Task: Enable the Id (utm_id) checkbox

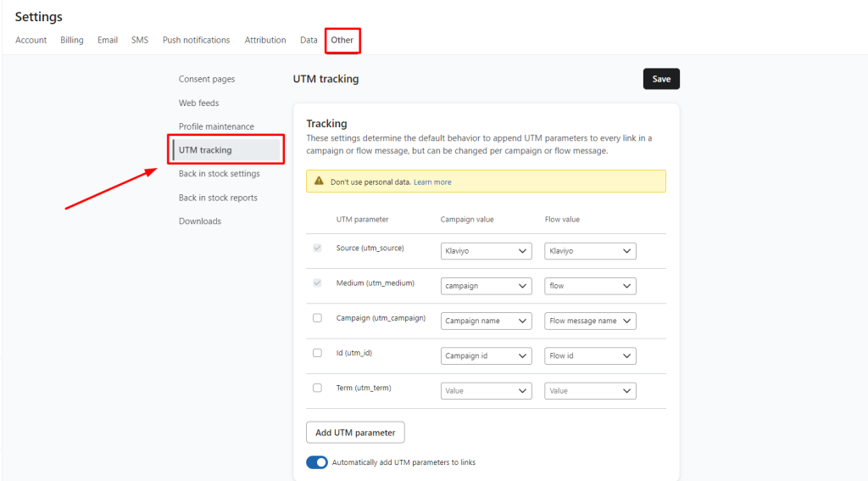Action: click(317, 353)
